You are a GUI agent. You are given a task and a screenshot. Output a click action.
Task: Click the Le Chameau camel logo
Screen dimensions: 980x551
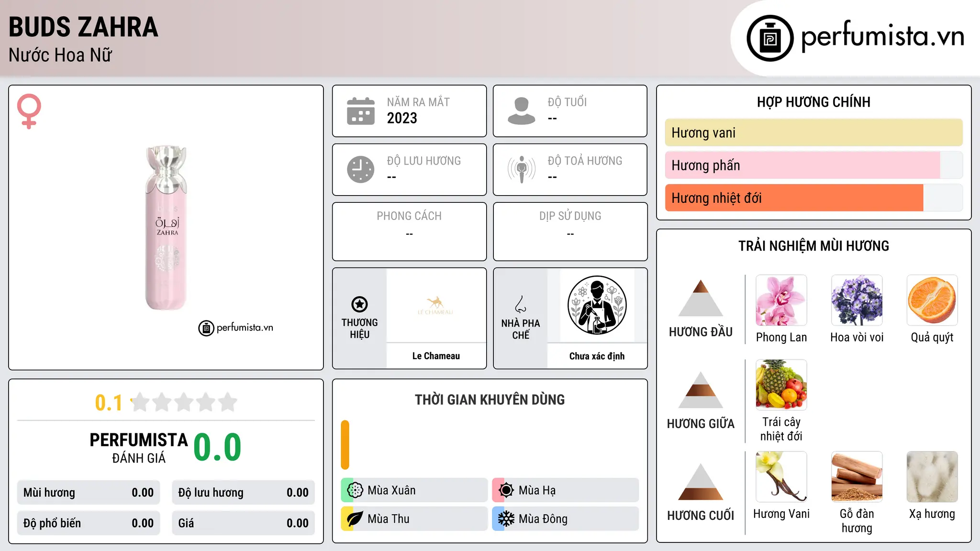[x=435, y=305]
